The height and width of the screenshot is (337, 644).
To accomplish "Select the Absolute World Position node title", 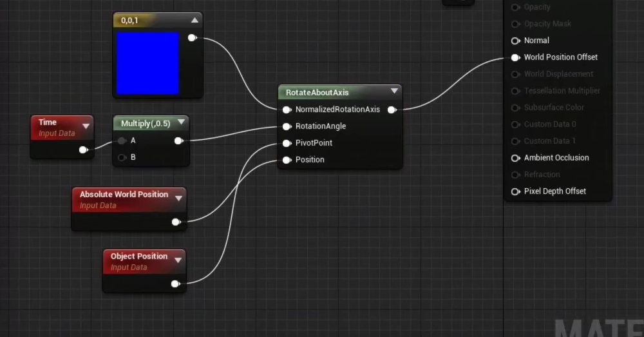I will [x=124, y=195].
